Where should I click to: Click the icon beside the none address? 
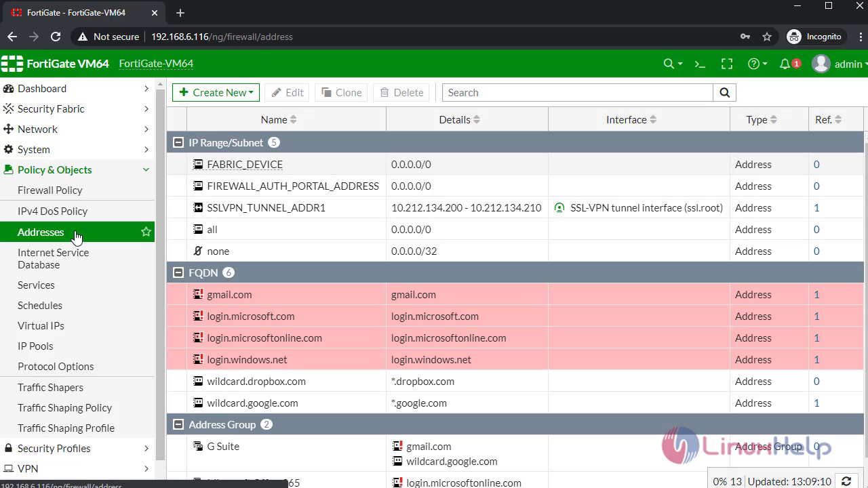click(x=198, y=251)
